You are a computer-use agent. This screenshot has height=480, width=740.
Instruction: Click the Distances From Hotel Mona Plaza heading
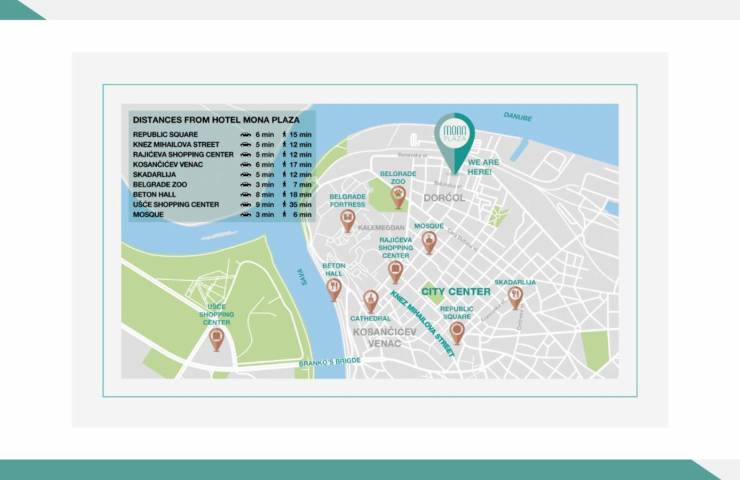pyautogui.click(x=216, y=118)
